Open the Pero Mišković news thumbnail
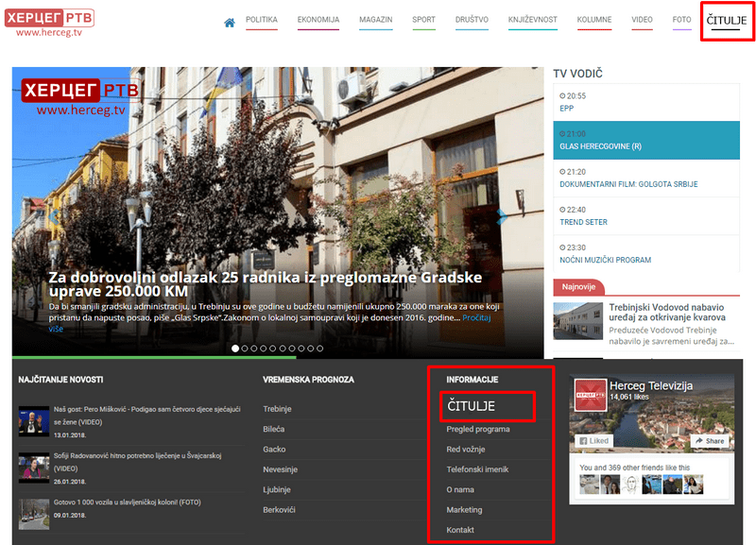The width and height of the screenshot is (756, 545). 33,421
